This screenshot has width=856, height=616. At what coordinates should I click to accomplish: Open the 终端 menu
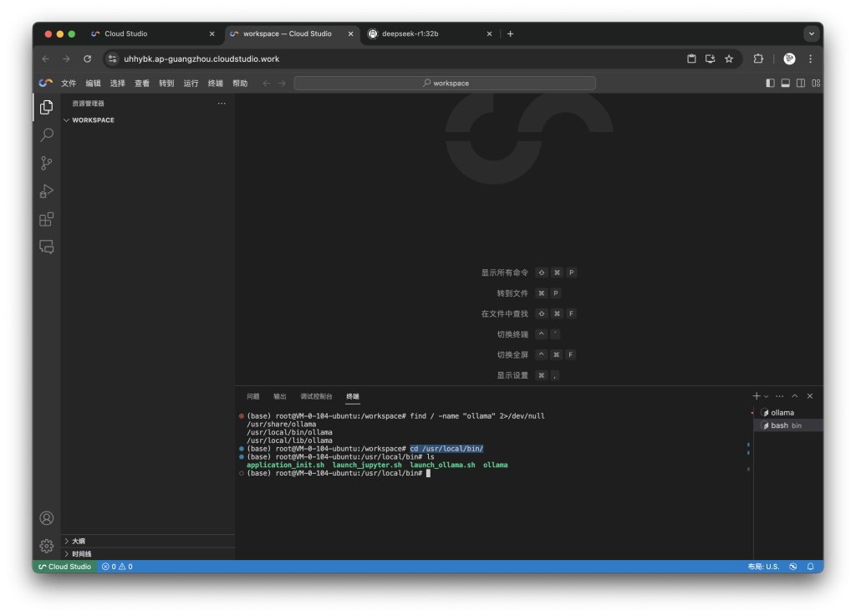pos(216,83)
